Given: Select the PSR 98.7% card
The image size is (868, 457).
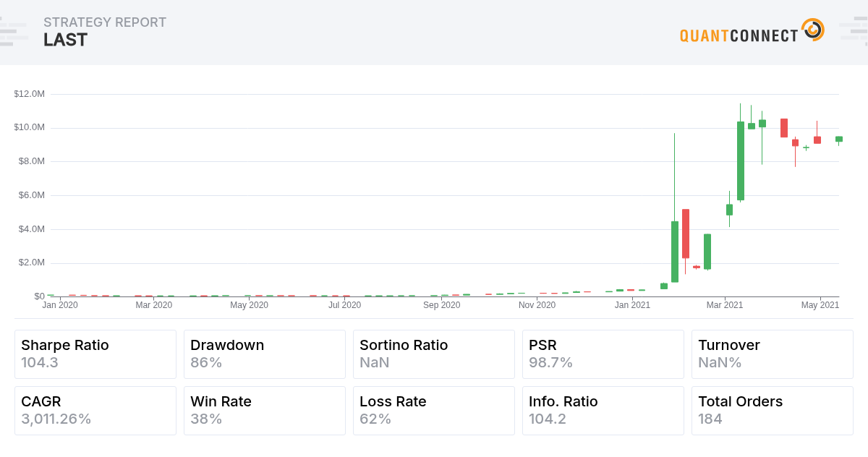Looking at the screenshot, I should point(603,354).
